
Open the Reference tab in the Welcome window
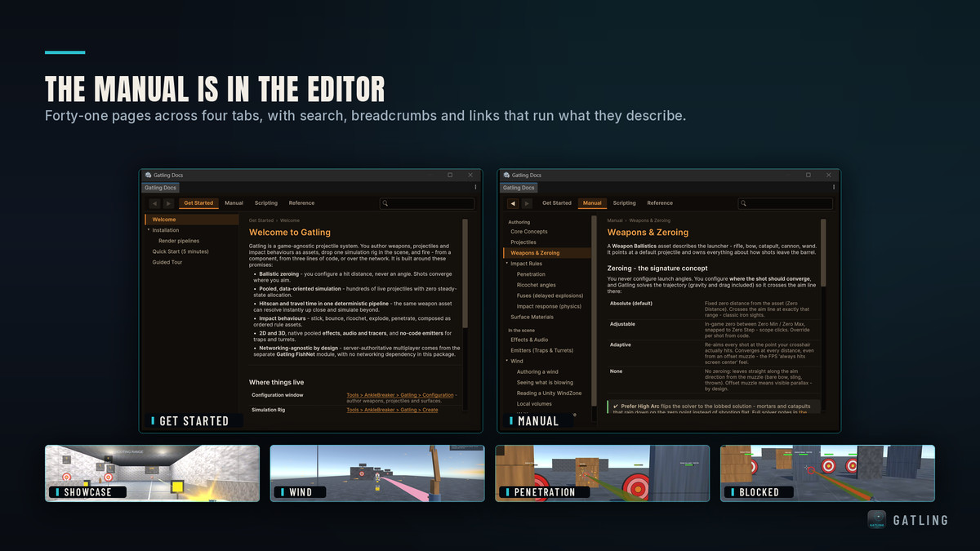301,203
